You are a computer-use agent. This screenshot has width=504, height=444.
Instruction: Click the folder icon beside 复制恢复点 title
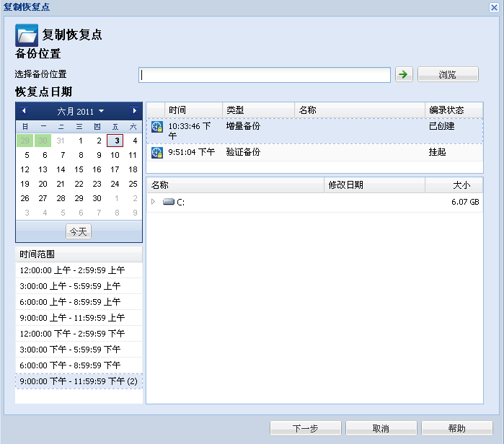pos(27,35)
